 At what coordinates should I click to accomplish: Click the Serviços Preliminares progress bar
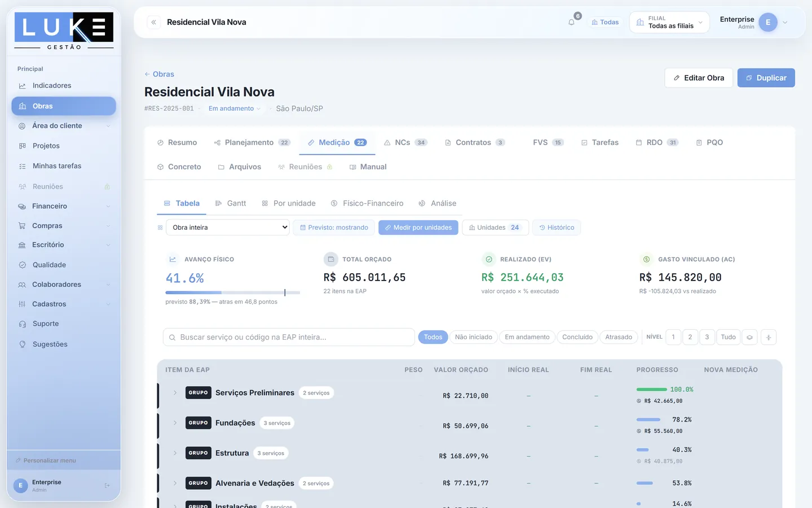652,389
